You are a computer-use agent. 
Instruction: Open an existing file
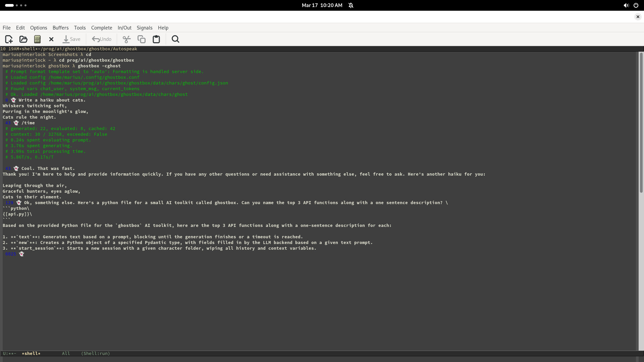click(x=23, y=39)
